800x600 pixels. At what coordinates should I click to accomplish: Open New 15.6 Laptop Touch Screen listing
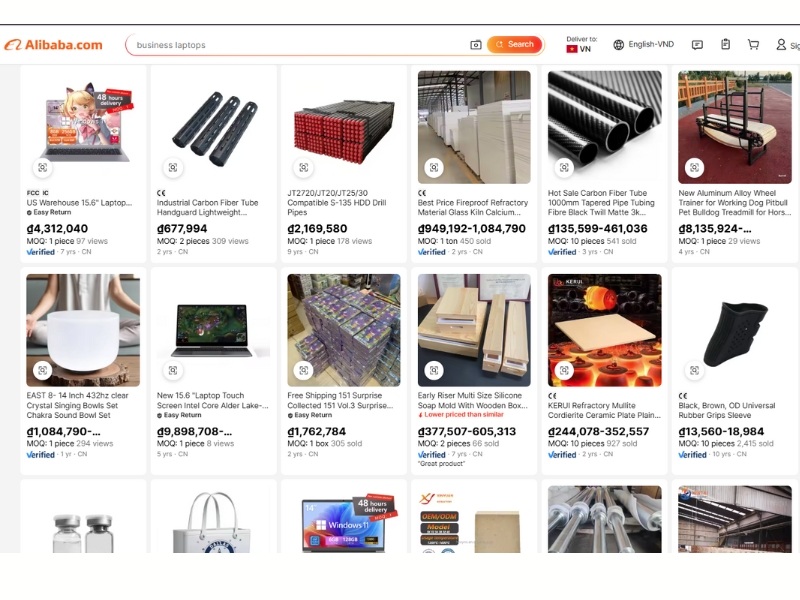[x=213, y=401]
